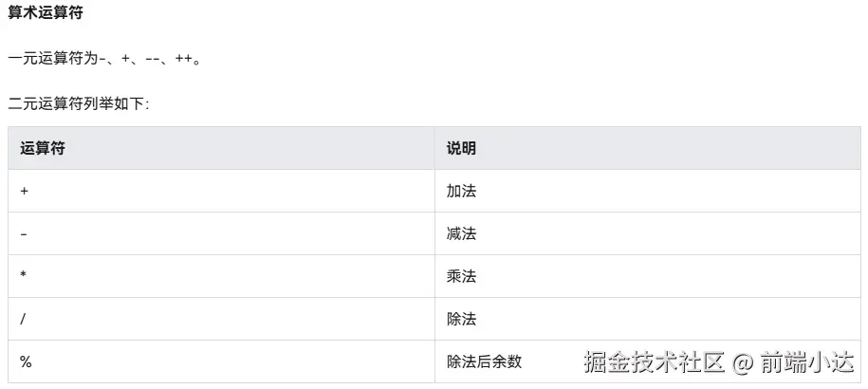Click the 掘金技术社区 watermark text

(655, 361)
